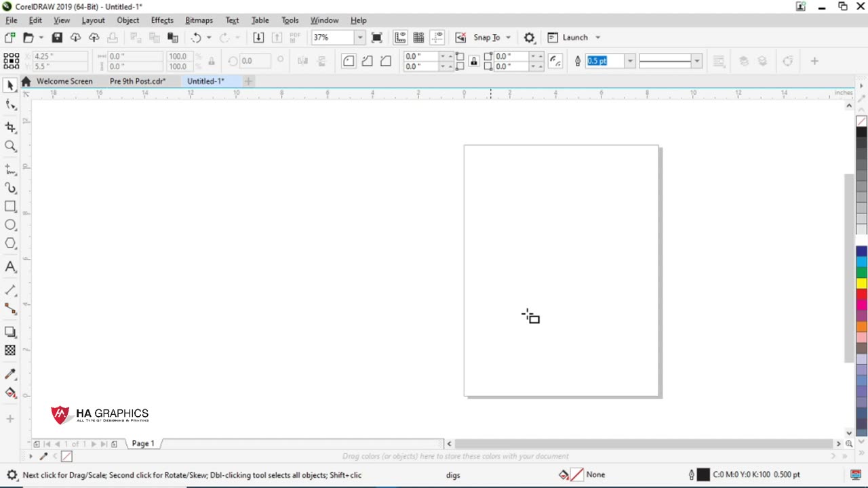This screenshot has width=868, height=488.
Task: Select the Transparency tool
Action: [10, 350]
